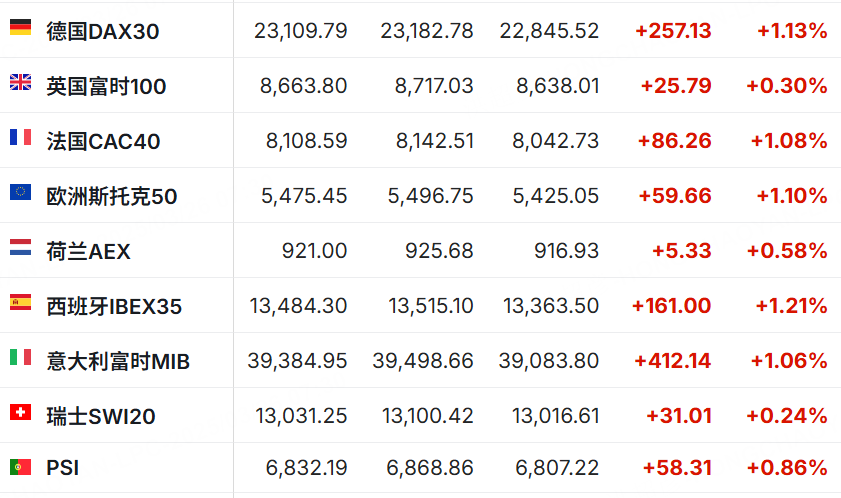841x498 pixels.
Task: Click the Swiss flag icon
Action: coord(20,412)
